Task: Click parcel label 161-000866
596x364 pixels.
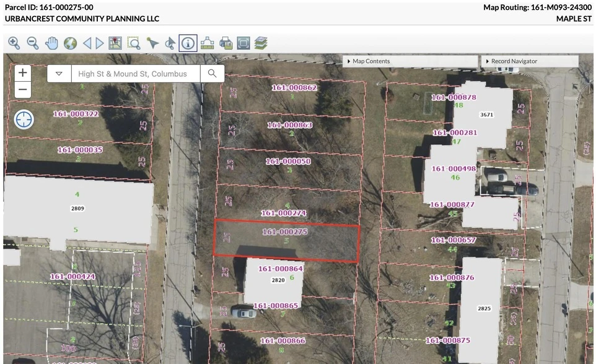Action: click(283, 341)
